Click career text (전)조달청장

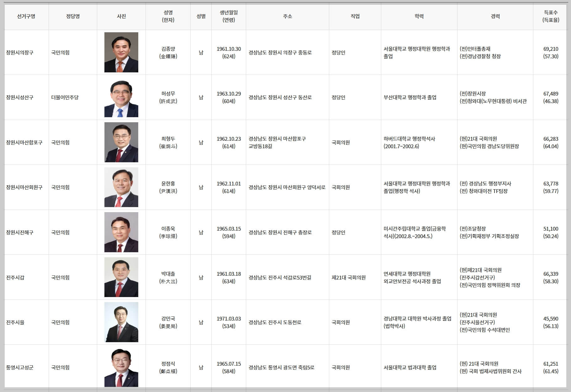click(x=473, y=229)
